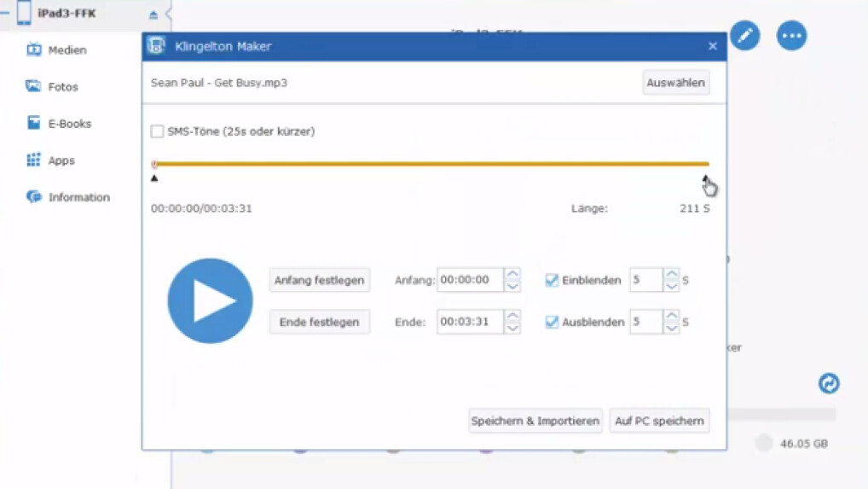
Task: Click the start marker on the timeline
Action: pos(154,178)
